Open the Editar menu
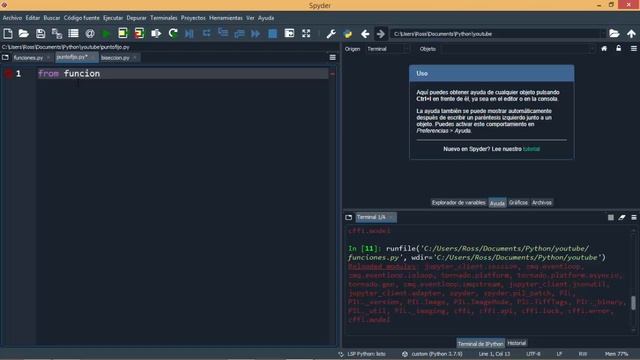Viewport: 640px width, 360px height. pyautogui.click(x=33, y=18)
